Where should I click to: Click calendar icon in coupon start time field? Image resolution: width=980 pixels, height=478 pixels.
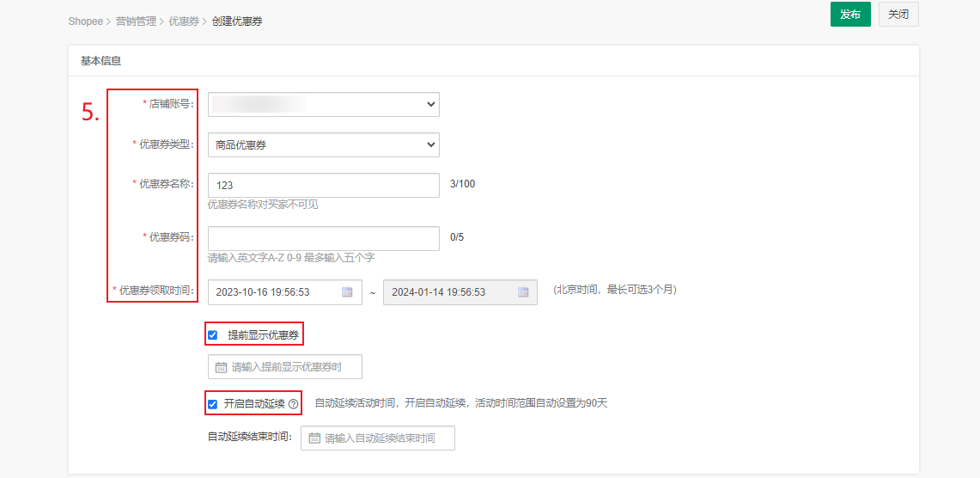tap(347, 292)
